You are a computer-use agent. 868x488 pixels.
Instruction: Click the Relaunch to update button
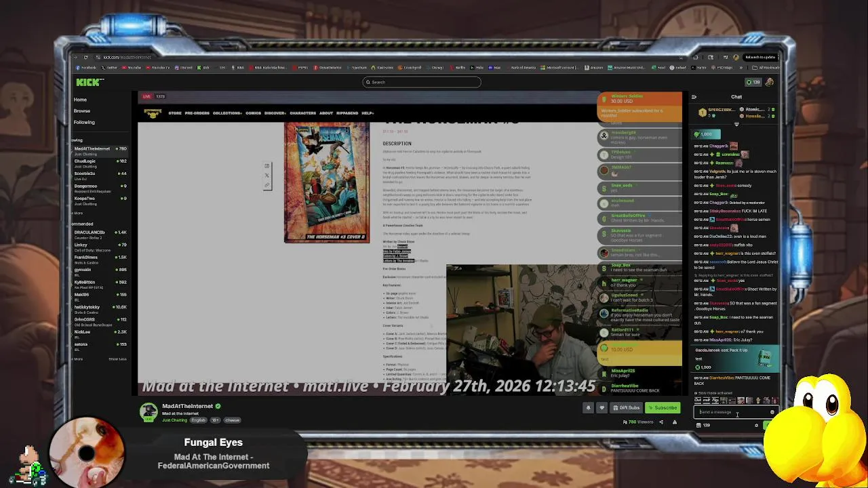point(759,57)
